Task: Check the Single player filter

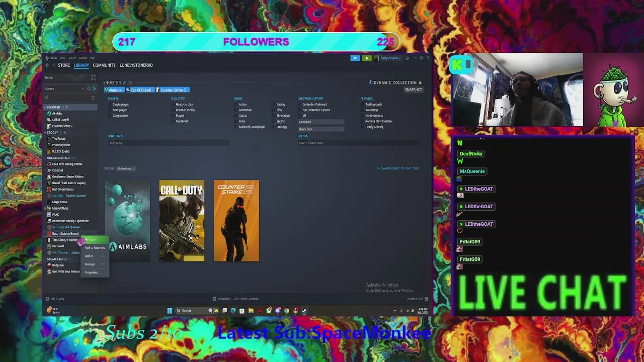Action: coord(110,105)
